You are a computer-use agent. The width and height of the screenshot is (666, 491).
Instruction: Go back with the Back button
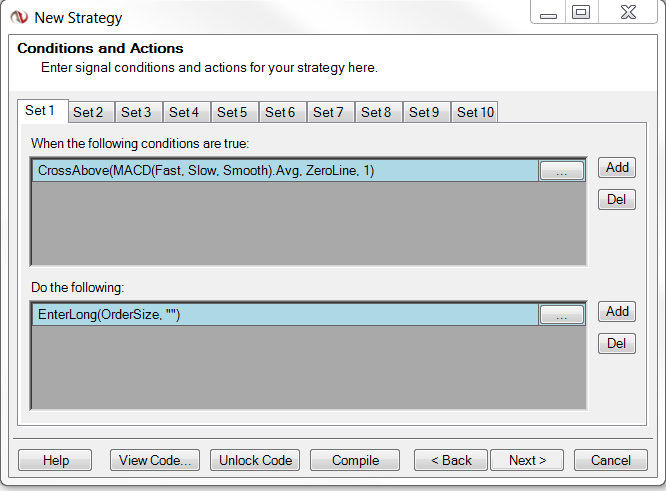click(x=450, y=460)
